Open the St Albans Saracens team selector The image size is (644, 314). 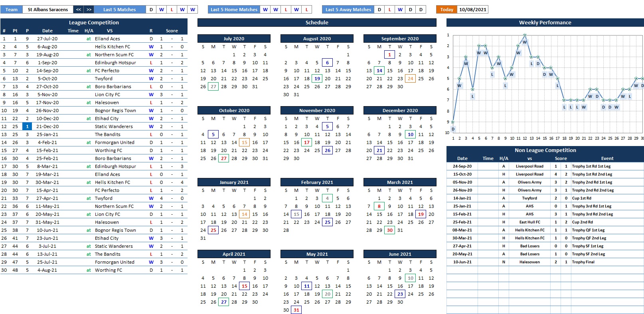pyautogui.click(x=48, y=10)
